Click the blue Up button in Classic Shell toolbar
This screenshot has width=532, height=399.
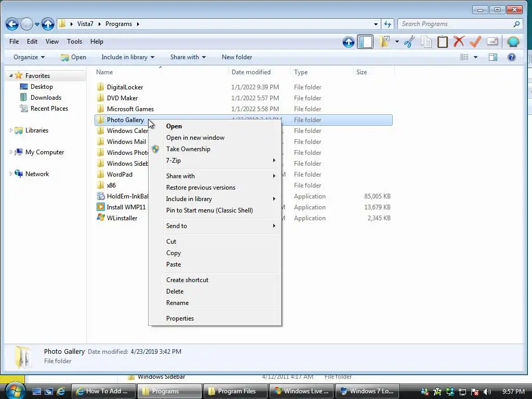tap(349, 42)
